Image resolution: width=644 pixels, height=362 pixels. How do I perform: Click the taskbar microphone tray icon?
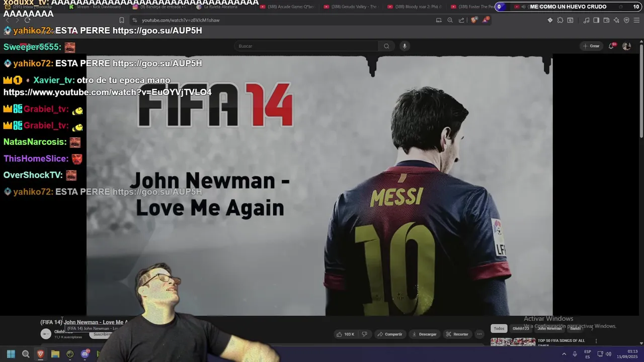point(575,354)
